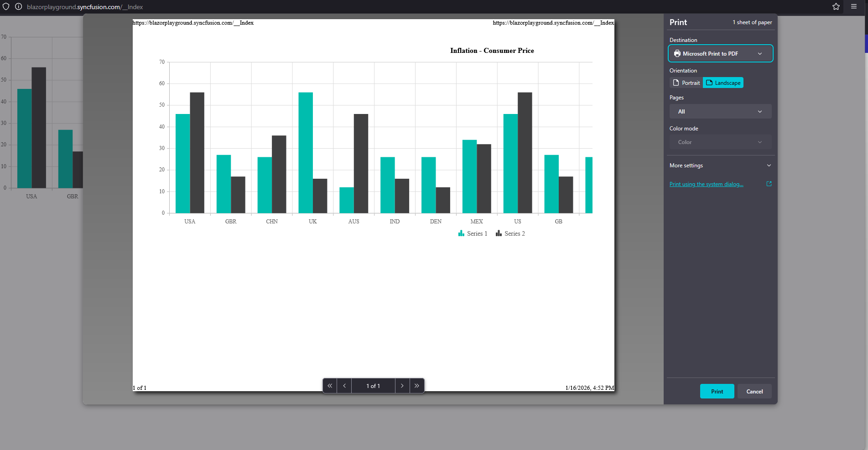Go to previous page in preview
This screenshot has height=450, width=868.
point(344,386)
